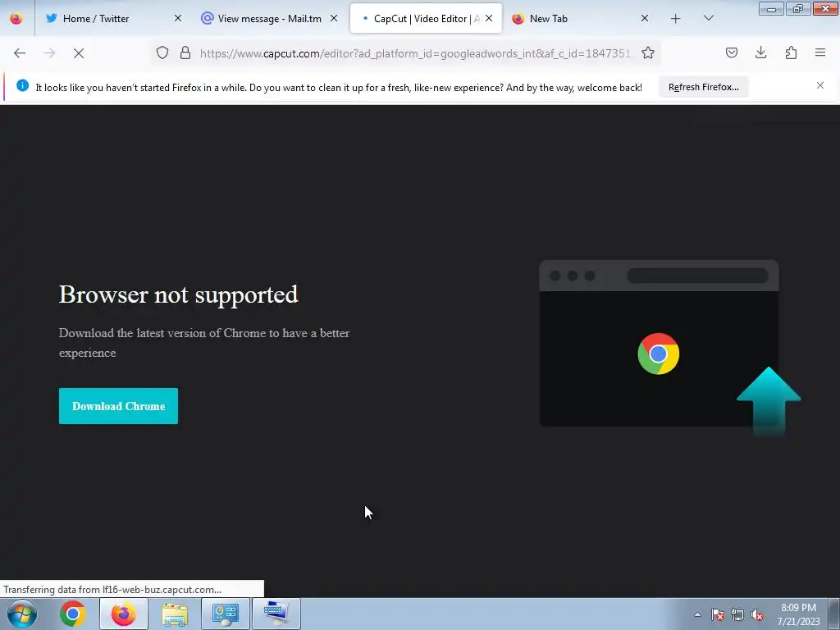Stop loading the current page

(78, 53)
